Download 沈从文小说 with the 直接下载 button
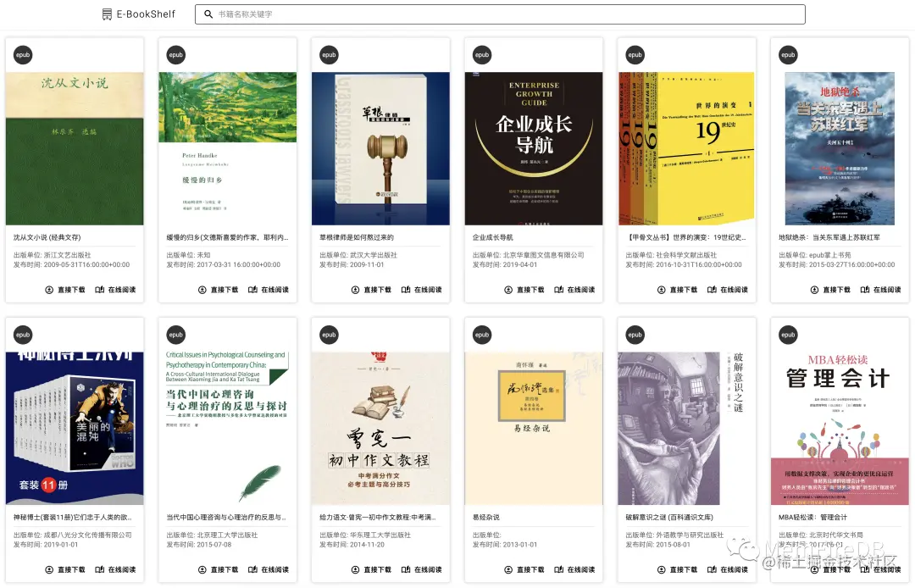Viewport: 915px width, 588px height. (65, 290)
